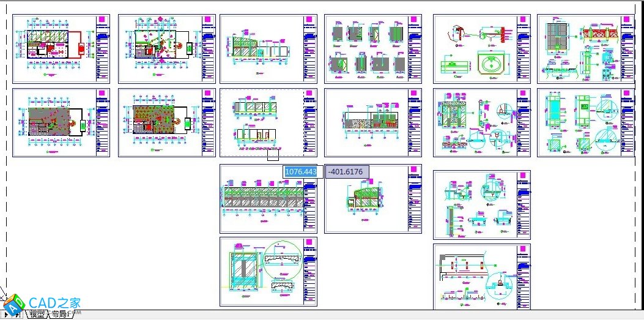Pick the sheet with red cross-pattern railing

point(586,49)
